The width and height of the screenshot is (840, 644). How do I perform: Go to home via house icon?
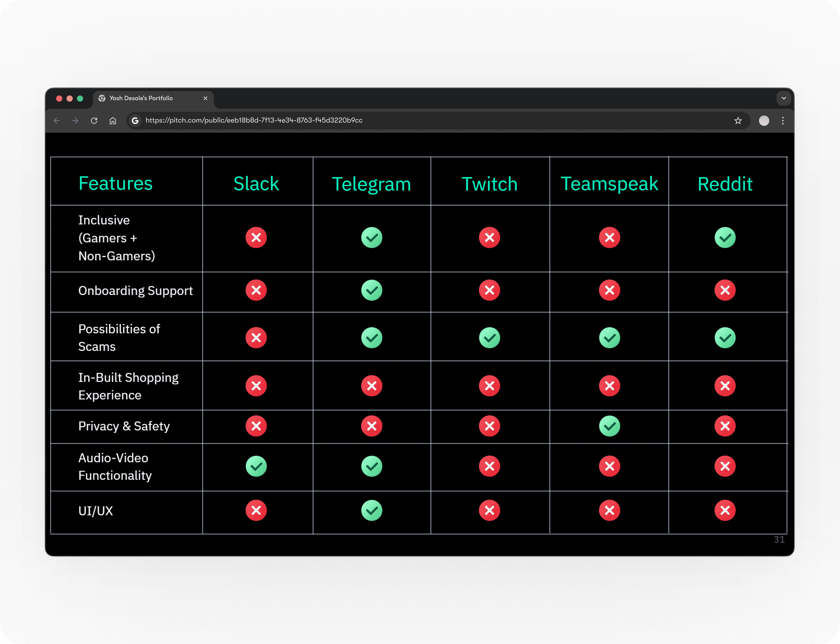click(113, 121)
